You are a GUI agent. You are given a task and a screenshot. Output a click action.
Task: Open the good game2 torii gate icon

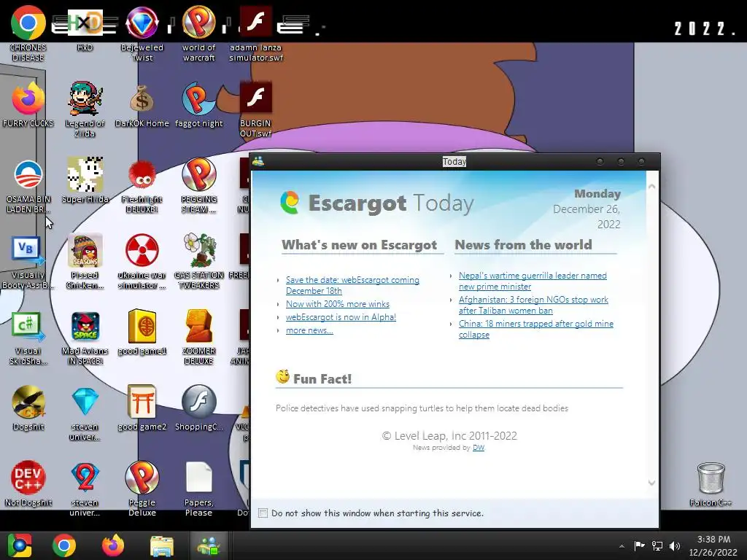tap(142, 402)
